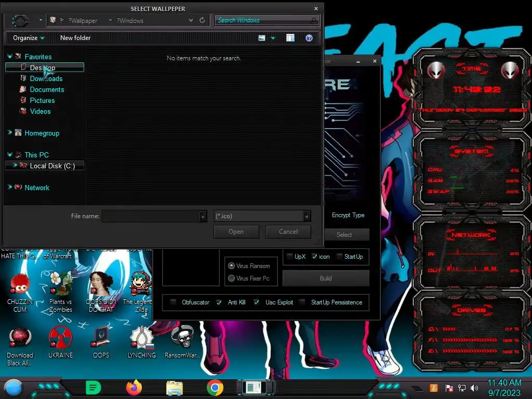This screenshot has width=532, height=399.
Task: Open help with the question mark icon
Action: pyautogui.click(x=309, y=38)
